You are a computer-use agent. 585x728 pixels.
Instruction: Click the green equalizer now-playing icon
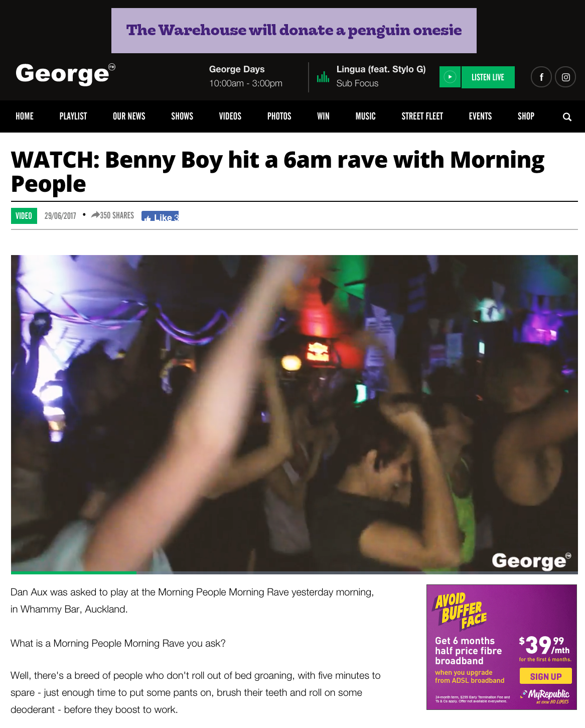[x=323, y=77]
